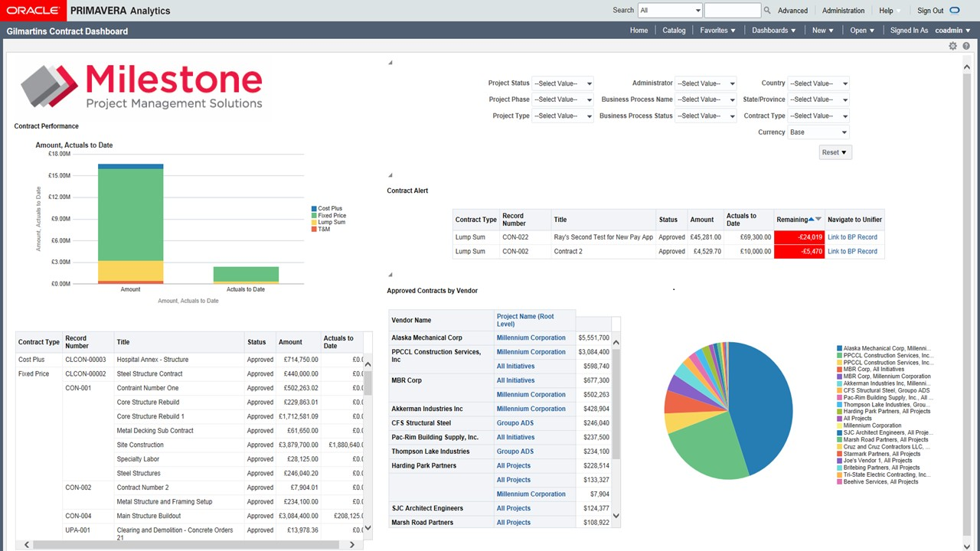The height and width of the screenshot is (551, 980).
Task: Open the Project Type dropdown
Action: click(563, 116)
